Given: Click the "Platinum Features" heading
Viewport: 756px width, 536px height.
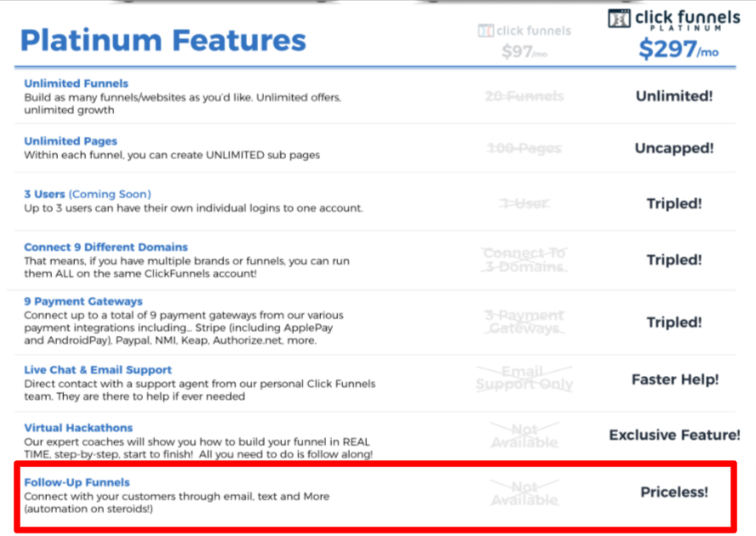Looking at the screenshot, I should [163, 40].
